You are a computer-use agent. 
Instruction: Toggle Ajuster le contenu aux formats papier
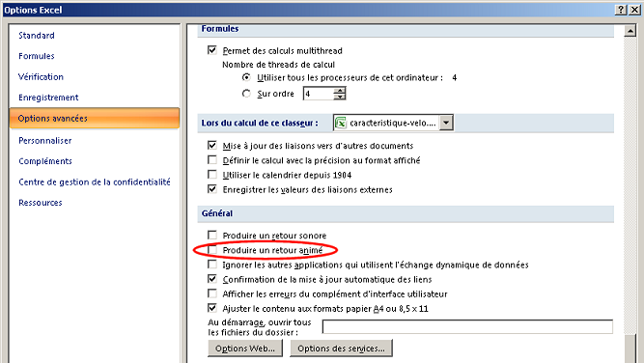click(x=212, y=308)
